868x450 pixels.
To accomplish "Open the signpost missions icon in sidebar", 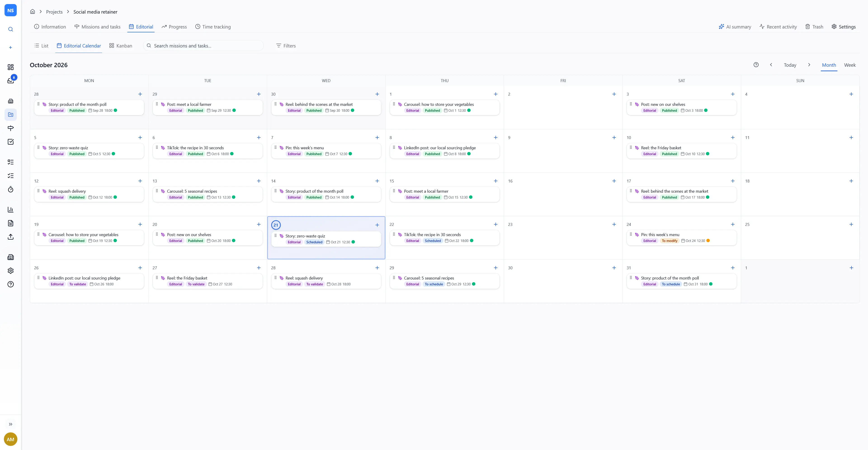I will (10, 128).
